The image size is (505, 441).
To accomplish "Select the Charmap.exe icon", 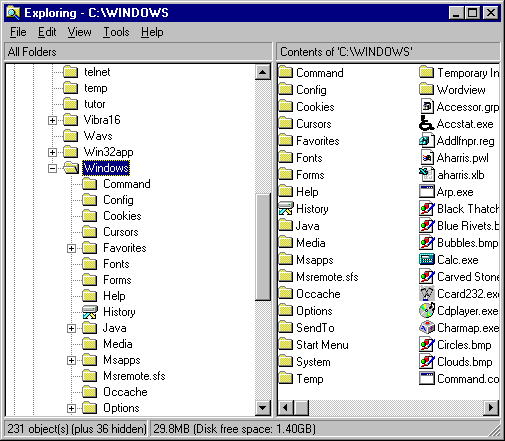I will pos(426,327).
